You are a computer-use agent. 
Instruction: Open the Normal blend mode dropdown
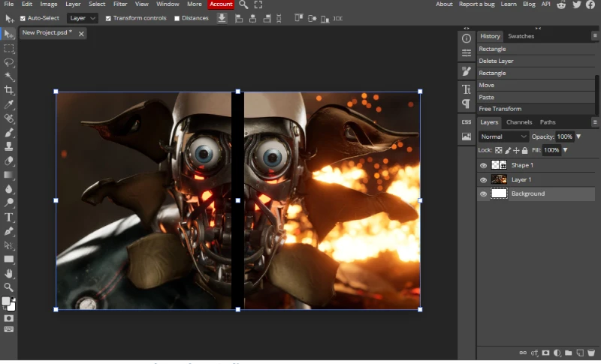coord(503,137)
